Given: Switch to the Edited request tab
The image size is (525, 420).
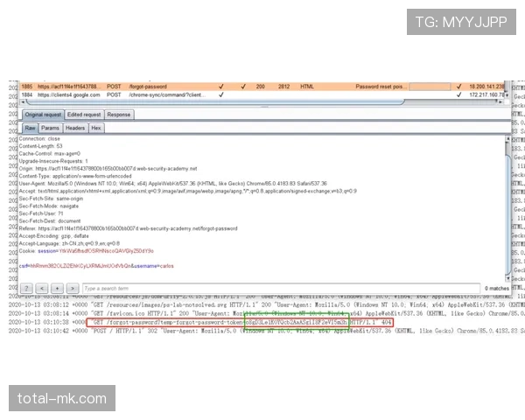Looking at the screenshot, I should pyautogui.click(x=84, y=115).
